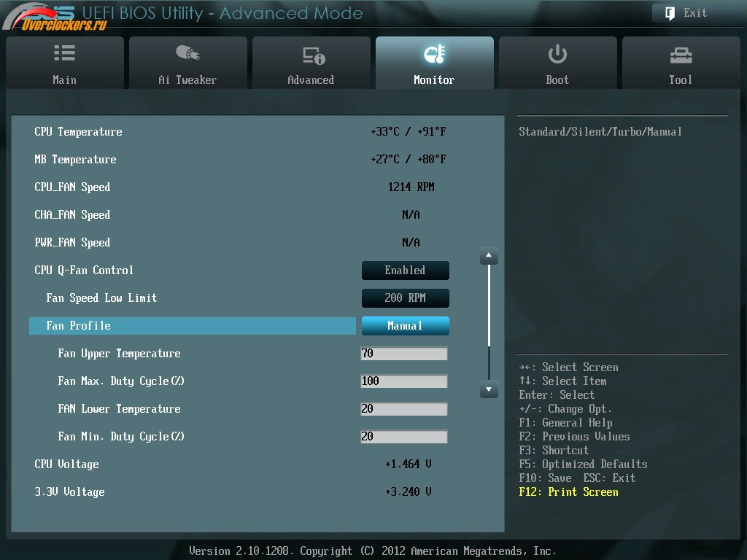Click the +27°C / +80°F reading

[x=409, y=160]
